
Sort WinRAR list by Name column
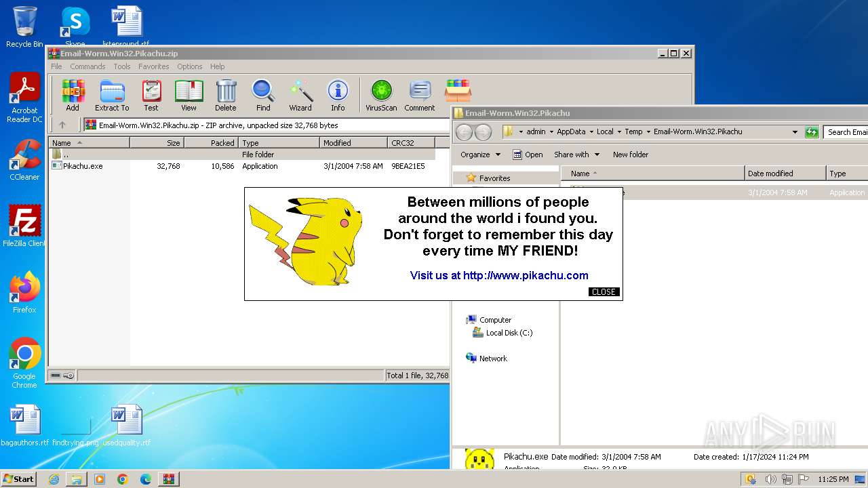click(89, 143)
